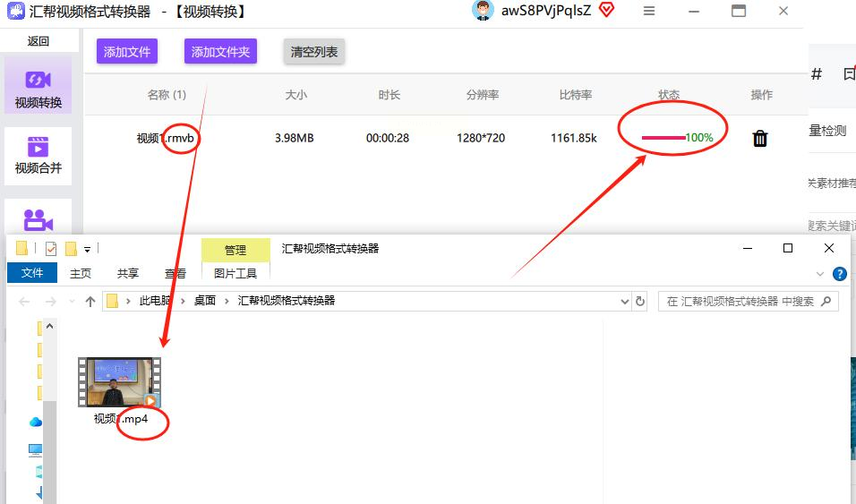Expand the address bar history dropdown
This screenshot has height=504, width=856.
click(624, 302)
